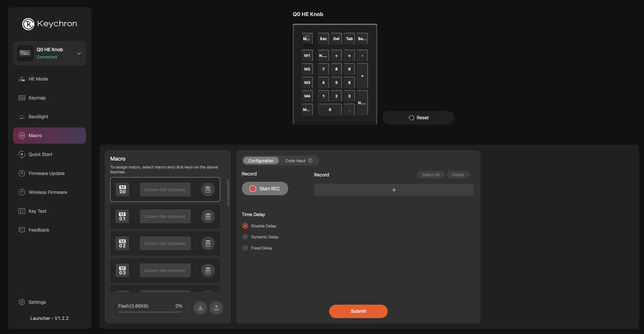644x334 pixels.
Task: Open the Backlight sidebar section
Action: (x=38, y=117)
